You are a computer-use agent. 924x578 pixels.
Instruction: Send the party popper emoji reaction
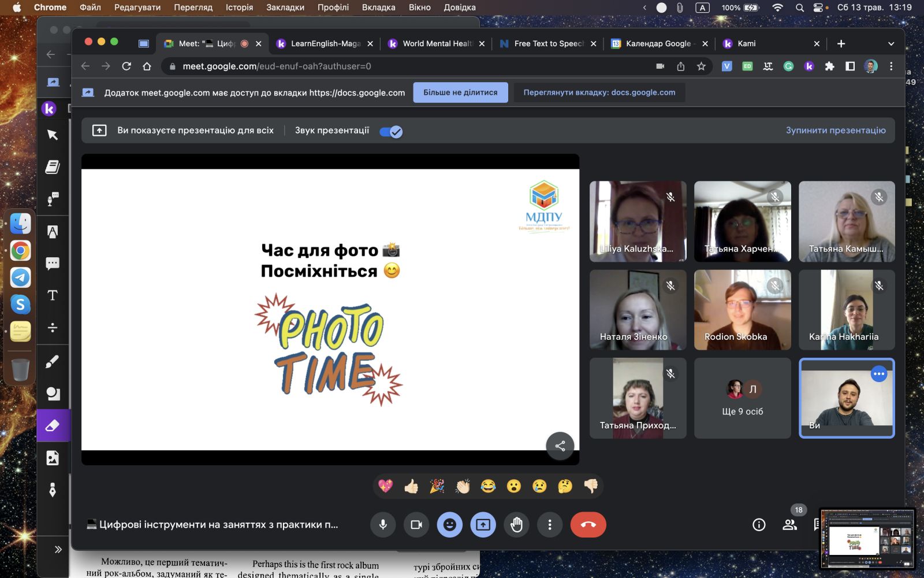[x=437, y=486]
